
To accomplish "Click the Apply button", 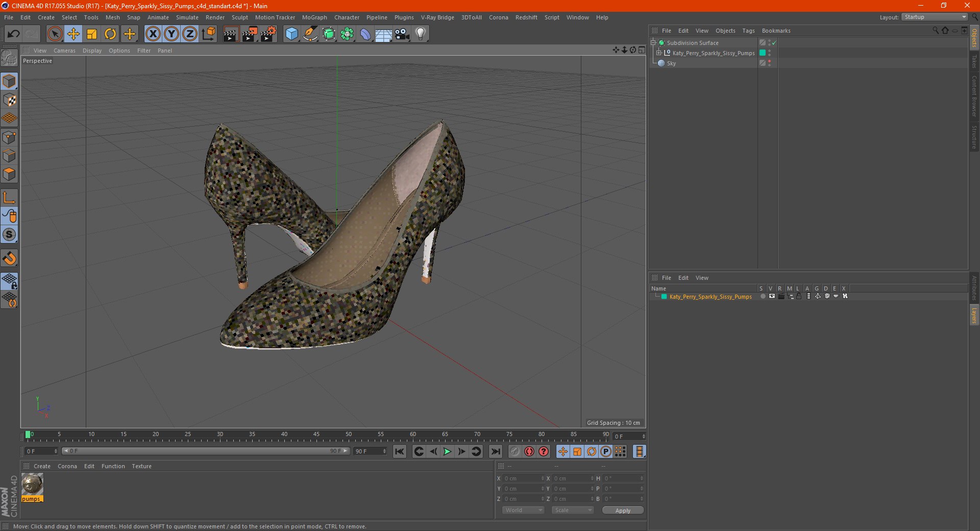I will (x=623, y=511).
